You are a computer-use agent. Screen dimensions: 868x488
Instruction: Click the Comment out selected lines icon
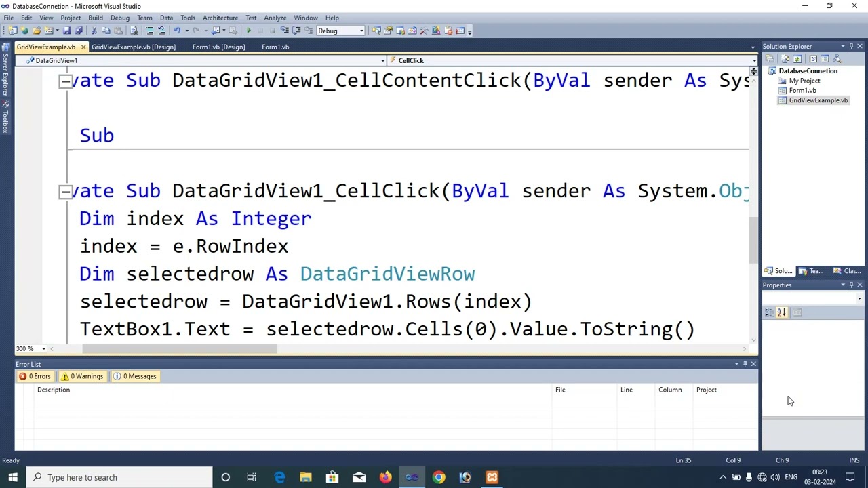click(149, 30)
